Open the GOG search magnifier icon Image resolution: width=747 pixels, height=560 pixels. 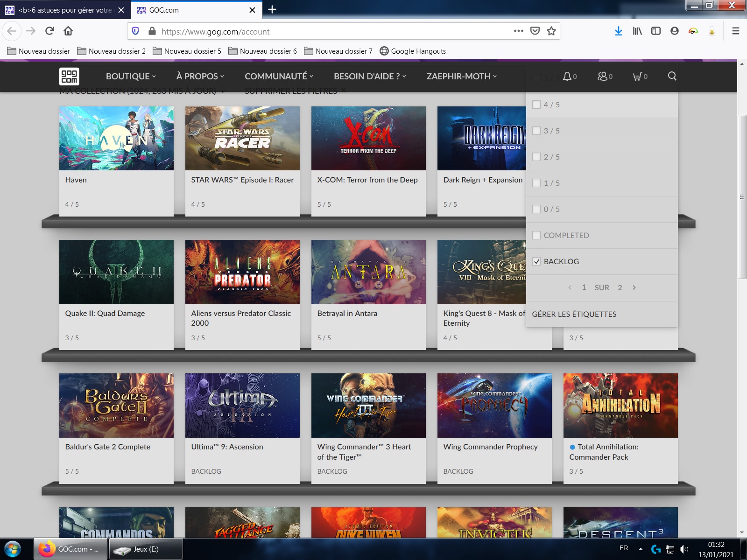[x=672, y=76]
